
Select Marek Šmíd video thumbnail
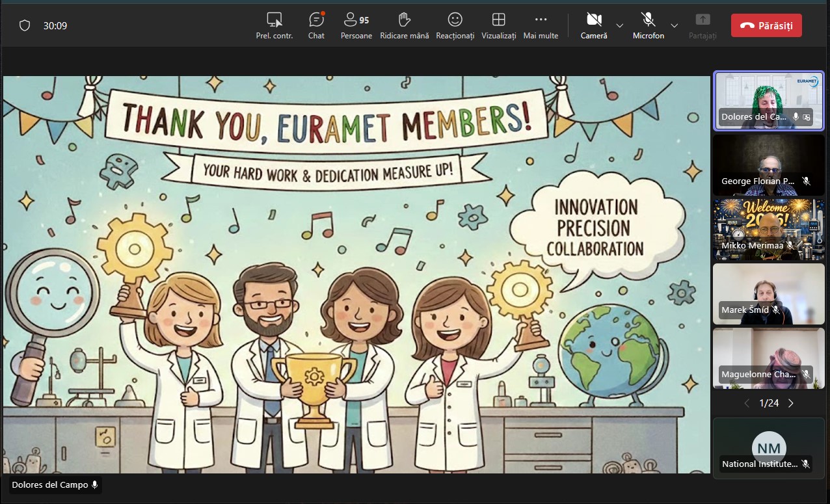click(768, 293)
